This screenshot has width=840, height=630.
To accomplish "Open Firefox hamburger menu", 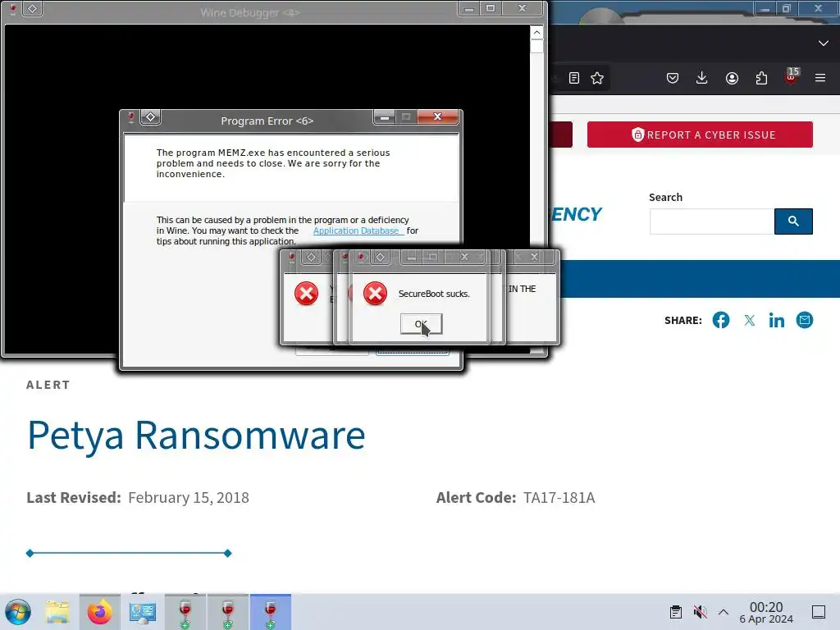I will [820, 78].
